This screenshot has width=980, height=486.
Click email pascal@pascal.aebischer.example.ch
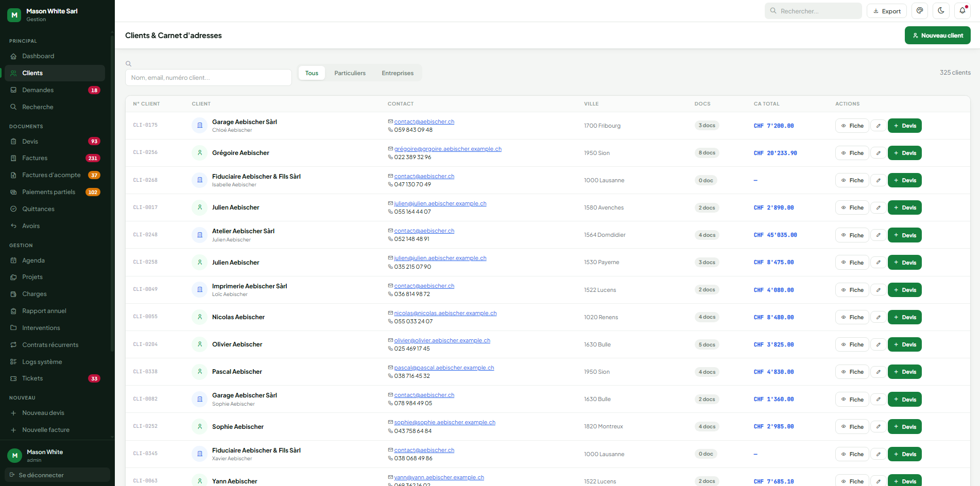(x=444, y=368)
